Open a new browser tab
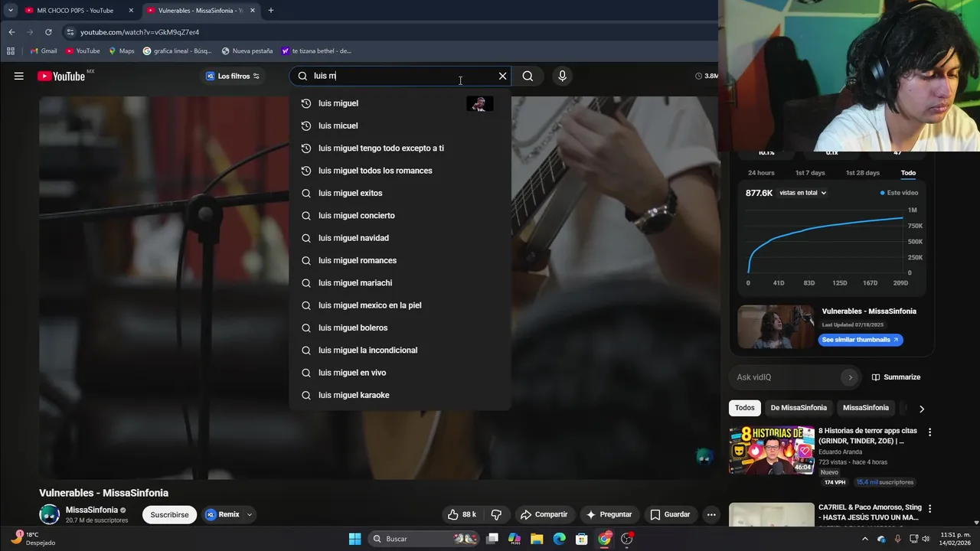Viewport: 980px width, 551px height. [x=271, y=11]
